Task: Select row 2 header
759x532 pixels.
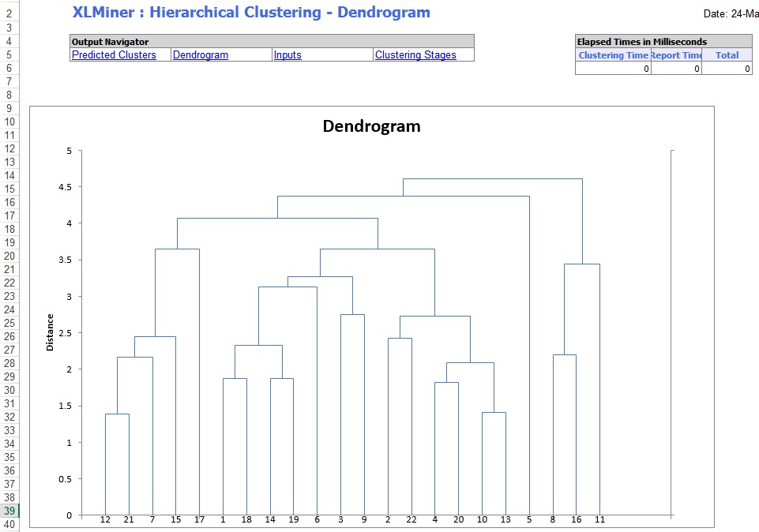Action: pos(9,13)
